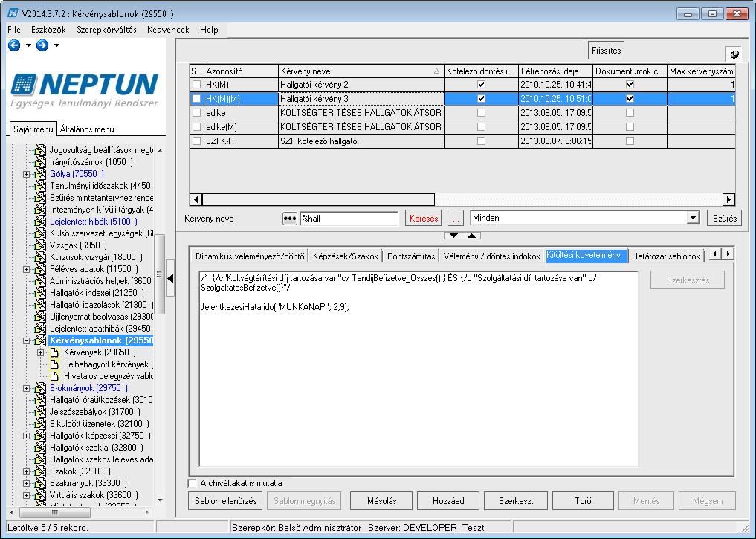Viewport: 756px width, 539px height.
Task: Sort the grid by the Kérvény neve column header
Action: pyautogui.click(x=361, y=71)
